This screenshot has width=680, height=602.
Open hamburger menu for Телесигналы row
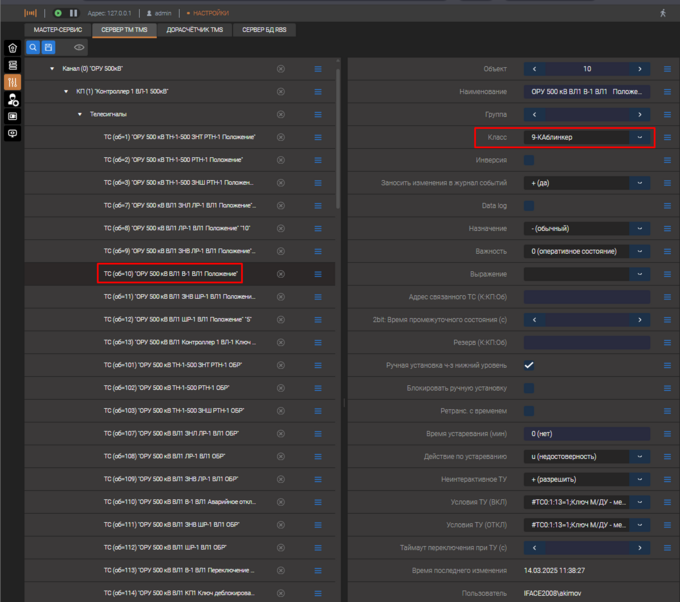[318, 114]
